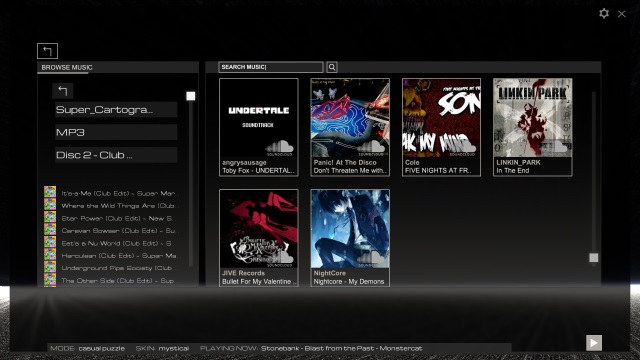Click 'Cole' uploader name

point(412,163)
